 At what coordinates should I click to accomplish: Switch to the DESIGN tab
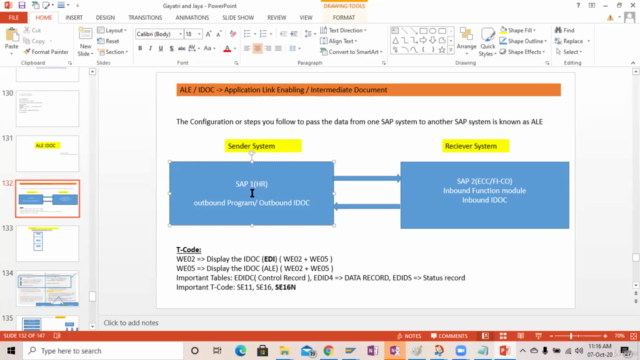coord(105,18)
